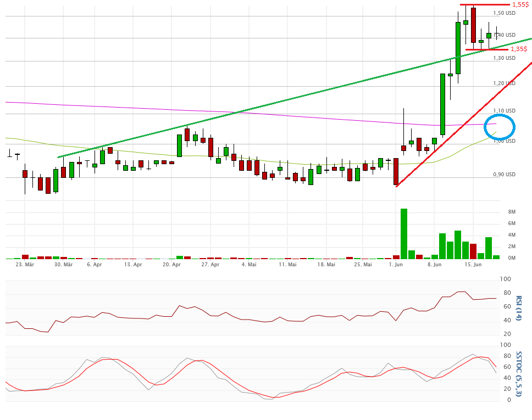The image size is (532, 420).
Task: Select the red 1,55$ resistance label
Action: pos(520,4)
